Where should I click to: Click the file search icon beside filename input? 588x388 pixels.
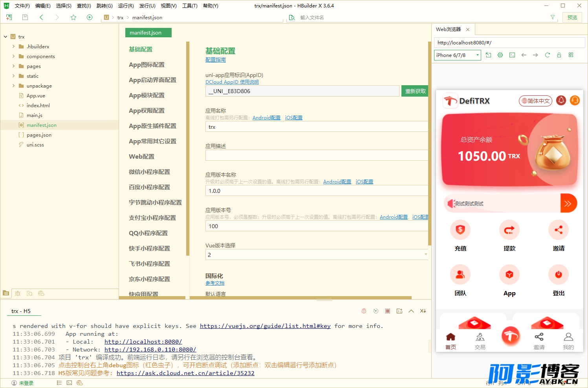(292, 17)
